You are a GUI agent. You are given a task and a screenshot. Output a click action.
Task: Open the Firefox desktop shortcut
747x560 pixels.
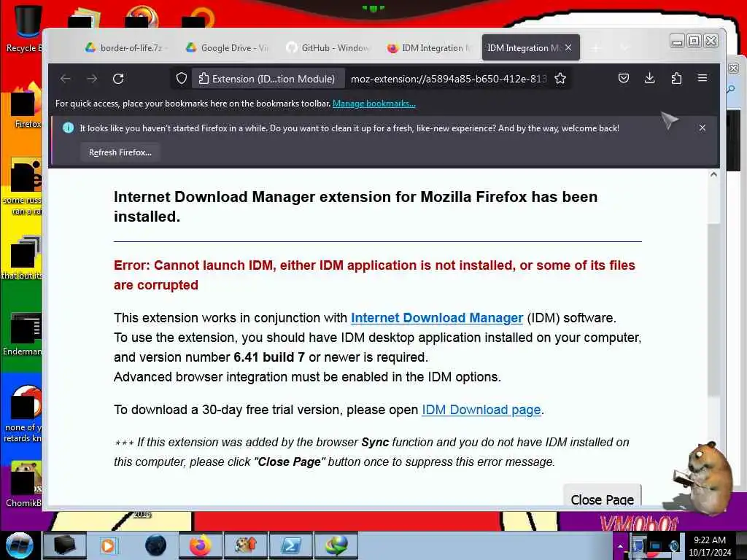point(26,106)
